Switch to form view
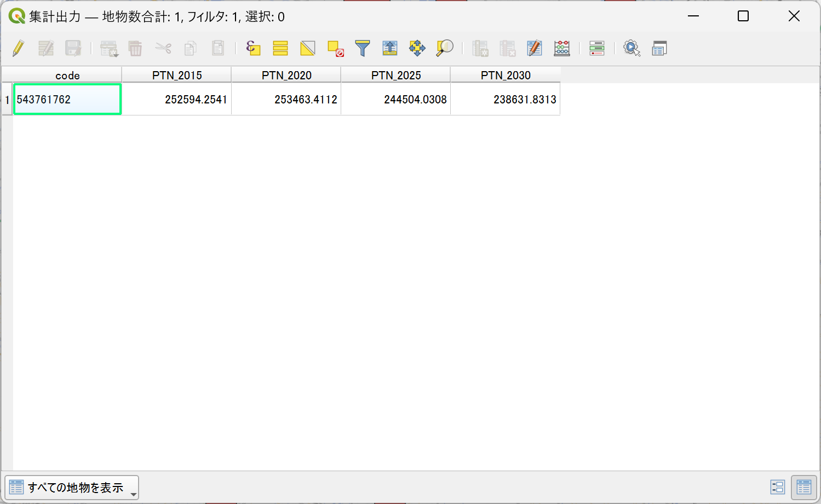Screen dimensions: 821x504 778,487
